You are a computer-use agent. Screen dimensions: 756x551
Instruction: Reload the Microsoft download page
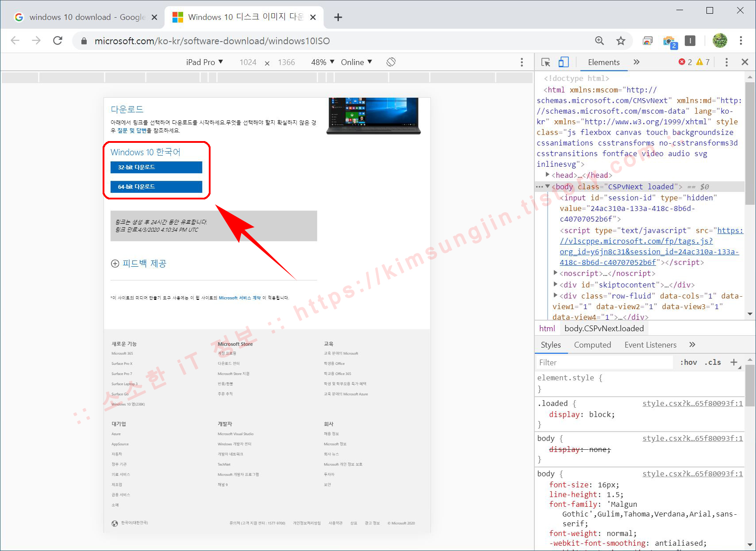coord(58,41)
